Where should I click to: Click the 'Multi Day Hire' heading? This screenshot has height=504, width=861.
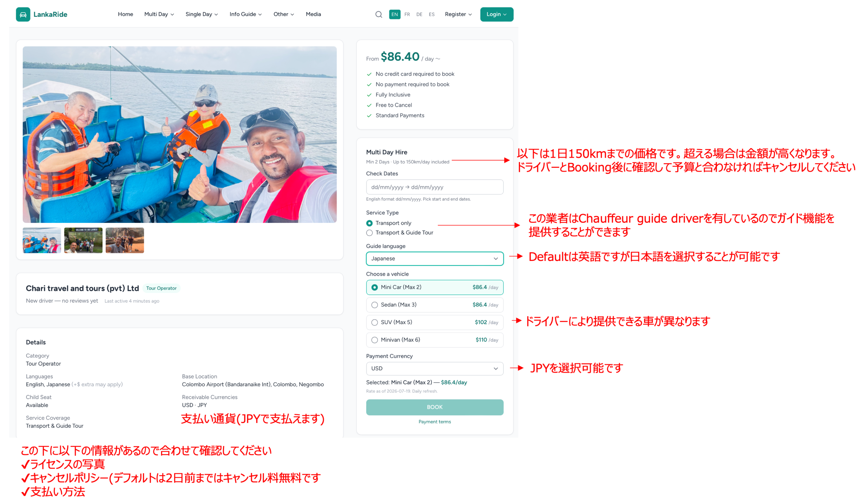click(x=386, y=152)
